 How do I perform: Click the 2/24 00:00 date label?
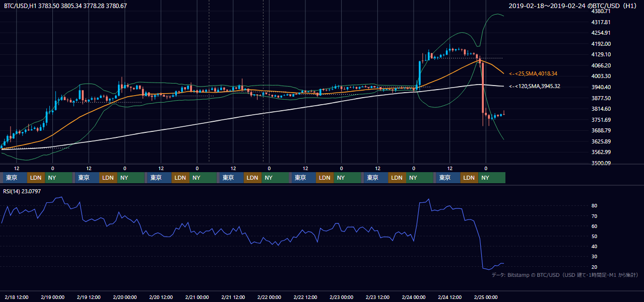coord(414,297)
